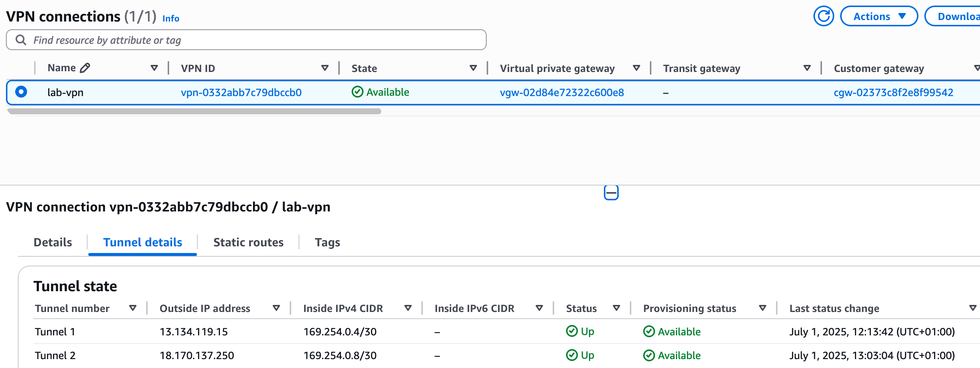
Task: Click outside IP 18.170.137.250
Action: pyautogui.click(x=197, y=355)
